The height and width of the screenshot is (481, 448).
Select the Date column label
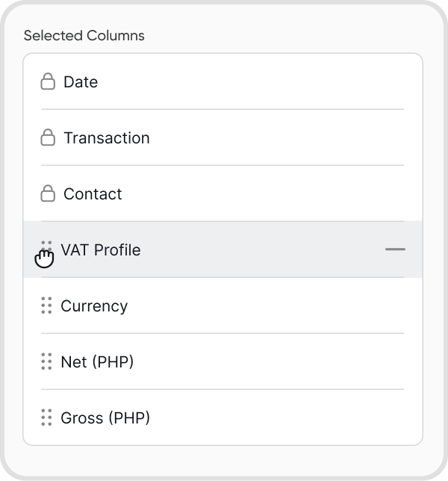(81, 82)
